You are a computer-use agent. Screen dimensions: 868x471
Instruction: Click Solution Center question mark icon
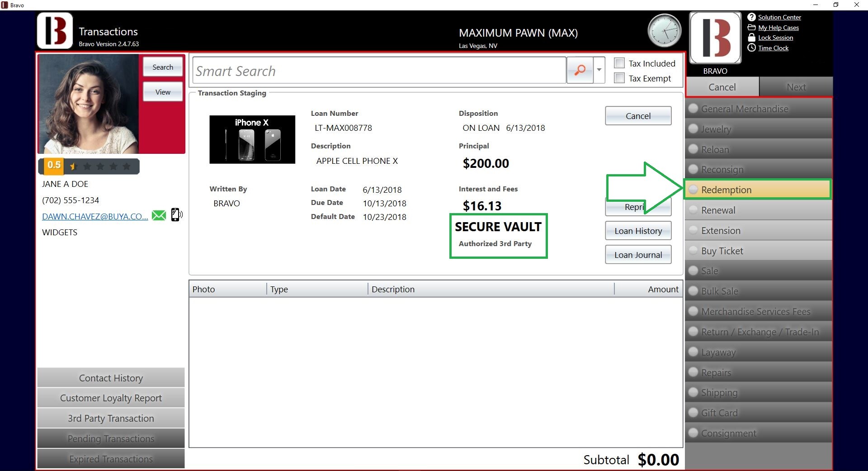tap(751, 17)
